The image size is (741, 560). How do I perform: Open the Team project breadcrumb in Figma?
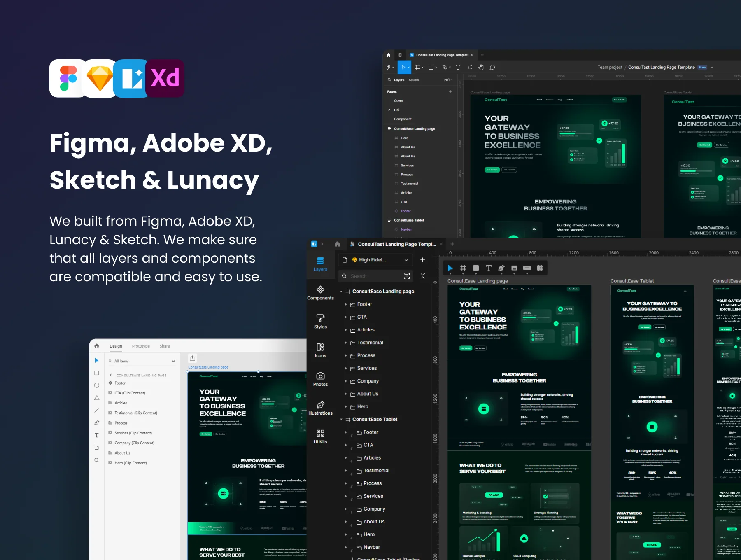pos(610,67)
